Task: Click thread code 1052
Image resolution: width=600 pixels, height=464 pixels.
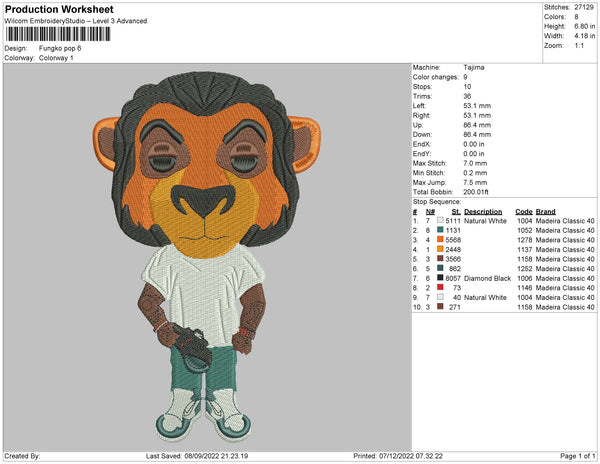Action: coord(525,230)
